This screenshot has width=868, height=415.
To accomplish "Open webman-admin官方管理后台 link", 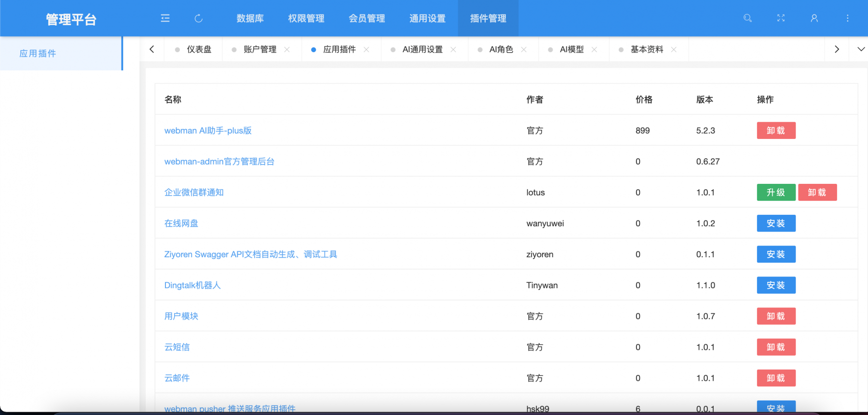I will (219, 161).
